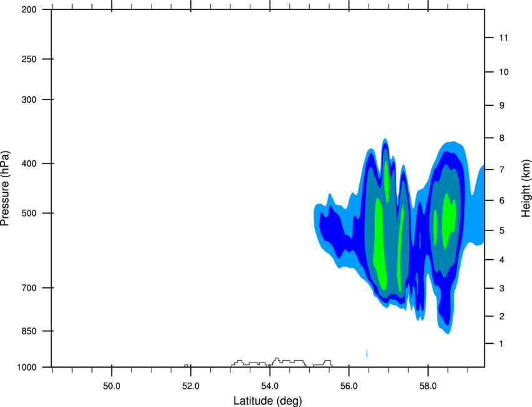Click the 52.0 latitude tick label
The width and height of the screenshot is (532, 407).
point(191,386)
